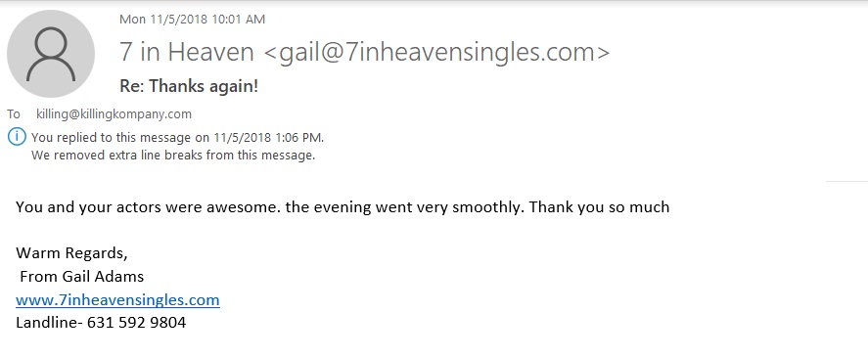Select sender name "7 in Heaven"

click(187, 52)
